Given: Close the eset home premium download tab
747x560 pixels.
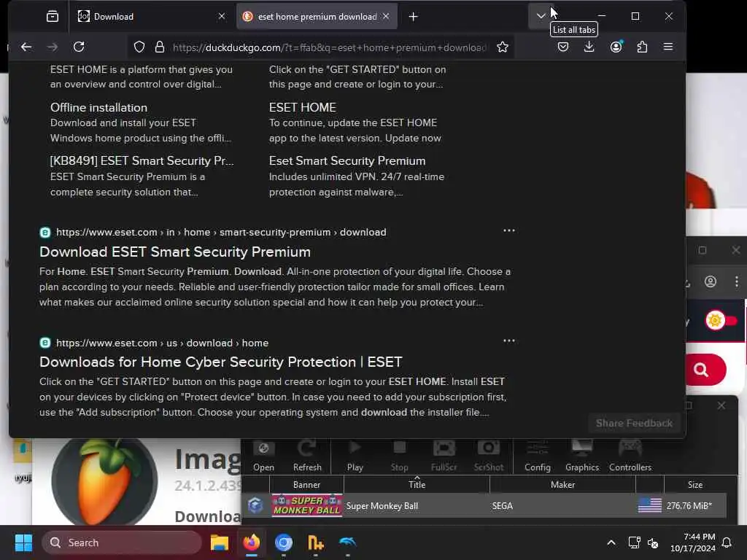Looking at the screenshot, I should coord(386,16).
